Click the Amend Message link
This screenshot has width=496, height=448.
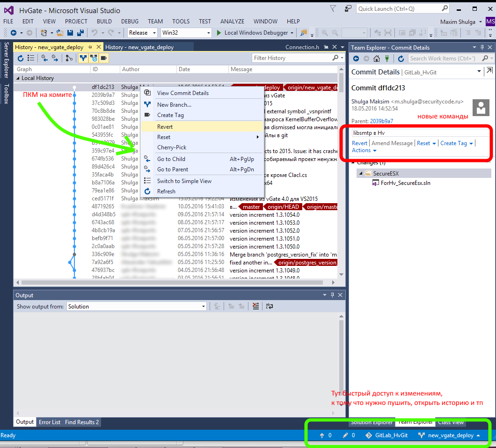pyautogui.click(x=392, y=143)
